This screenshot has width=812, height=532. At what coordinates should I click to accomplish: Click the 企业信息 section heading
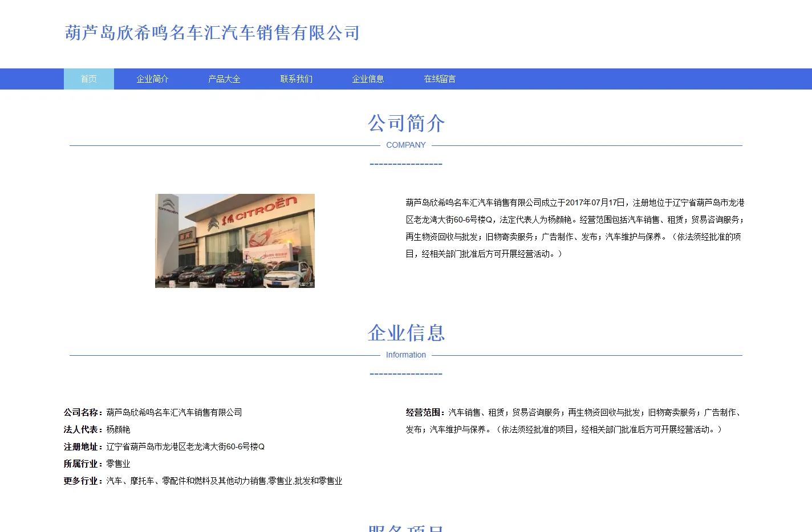point(406,333)
